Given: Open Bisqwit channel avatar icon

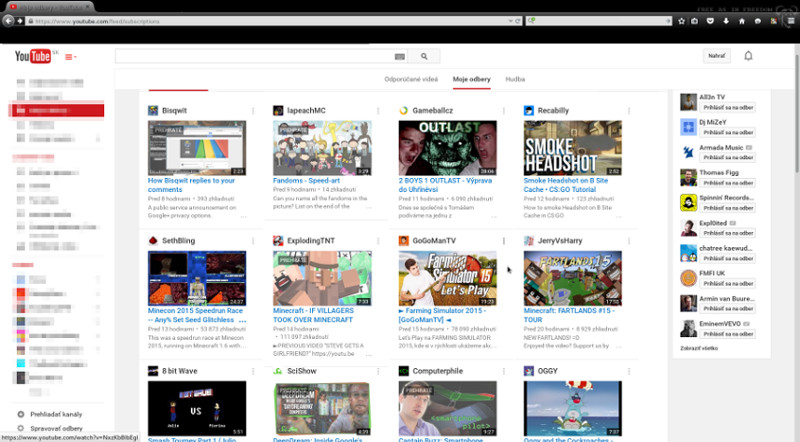Looking at the screenshot, I should pos(153,110).
